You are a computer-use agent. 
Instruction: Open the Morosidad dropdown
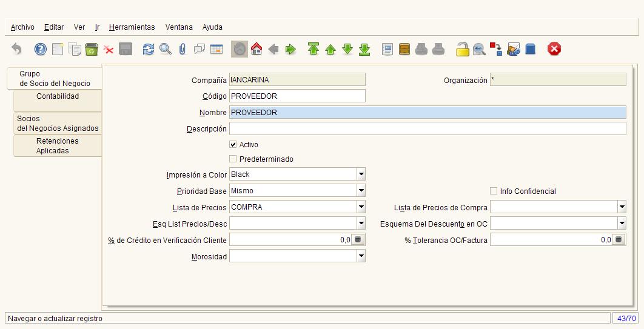(361, 256)
